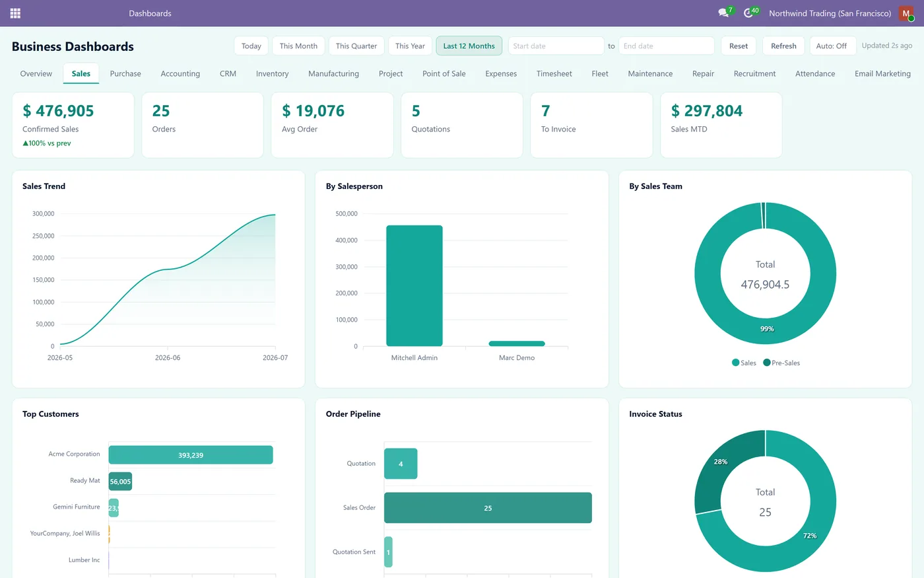924x578 pixels.
Task: Open the Expenses tab
Action: pyautogui.click(x=501, y=73)
